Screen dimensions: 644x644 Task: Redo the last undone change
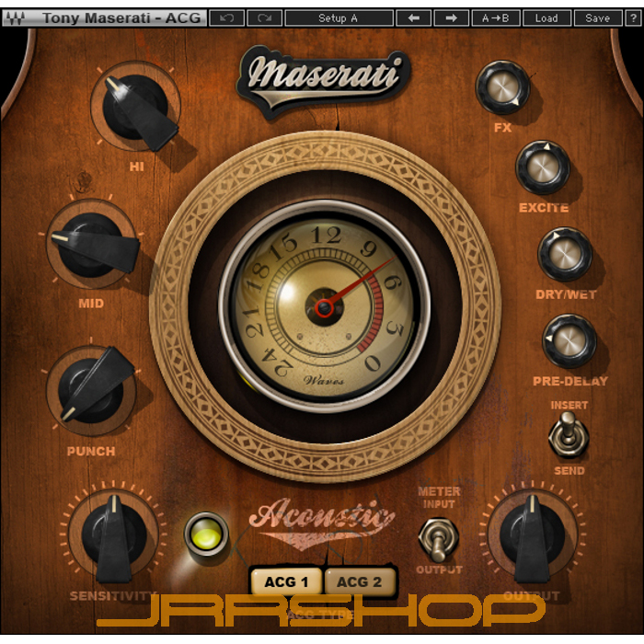point(264,18)
